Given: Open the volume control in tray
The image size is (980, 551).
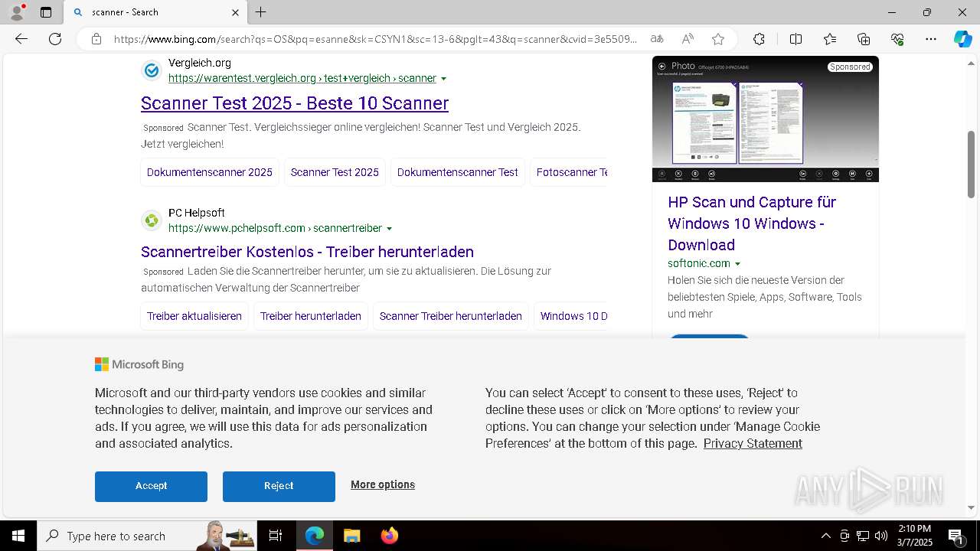Looking at the screenshot, I should (x=881, y=536).
